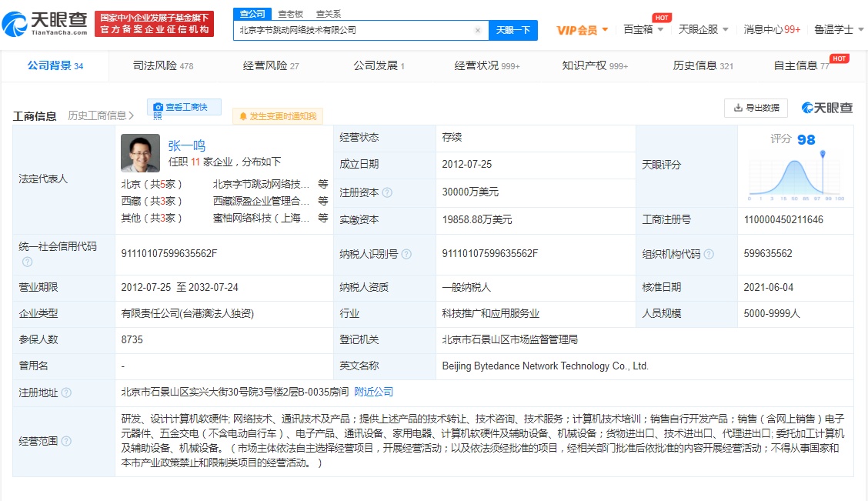This screenshot has width=868, height=501.
Task: Switch to 司法风险 tab
Action: (163, 66)
